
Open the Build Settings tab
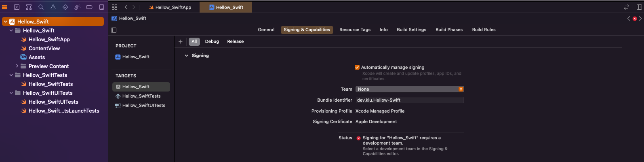(x=412, y=30)
